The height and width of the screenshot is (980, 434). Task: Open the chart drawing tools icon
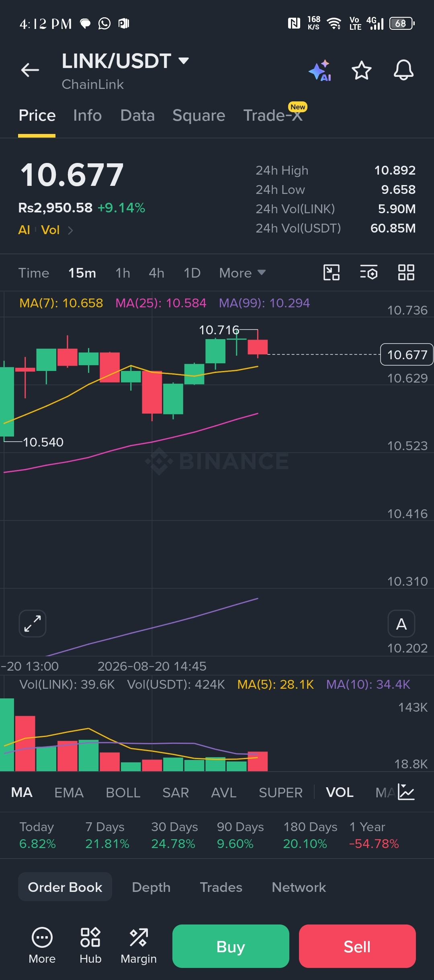tap(332, 272)
